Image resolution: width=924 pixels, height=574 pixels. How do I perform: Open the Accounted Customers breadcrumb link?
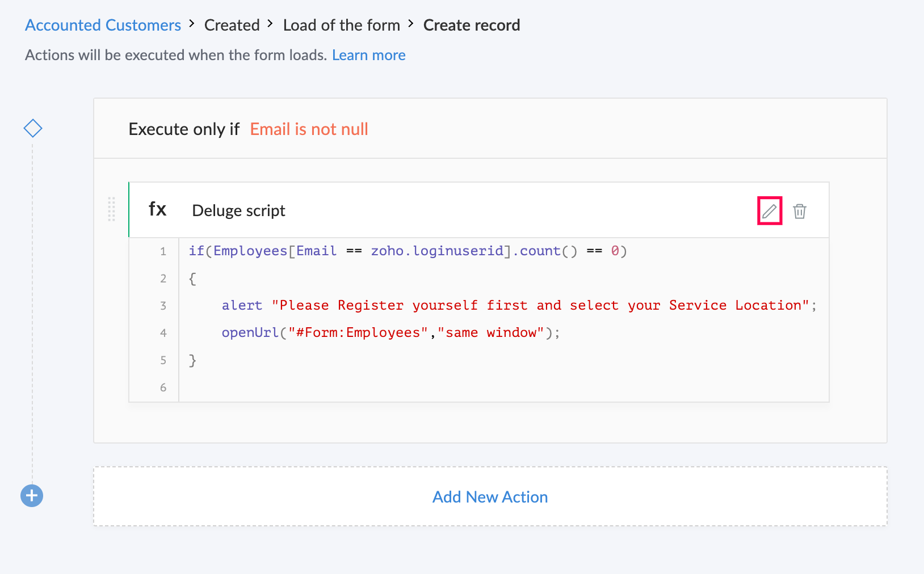(103, 25)
